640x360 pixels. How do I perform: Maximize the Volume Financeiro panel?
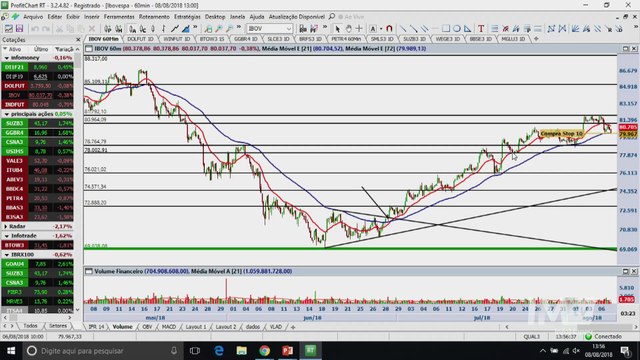click(x=626, y=271)
